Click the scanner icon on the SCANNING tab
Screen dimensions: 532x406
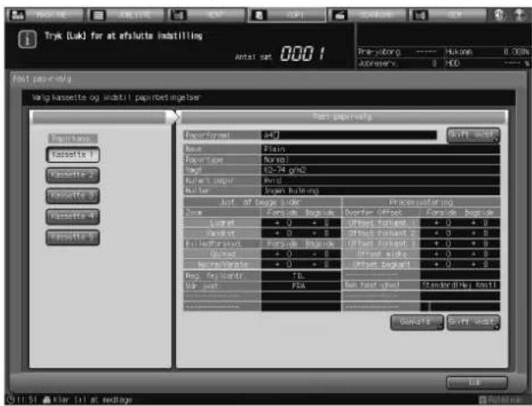coord(340,15)
